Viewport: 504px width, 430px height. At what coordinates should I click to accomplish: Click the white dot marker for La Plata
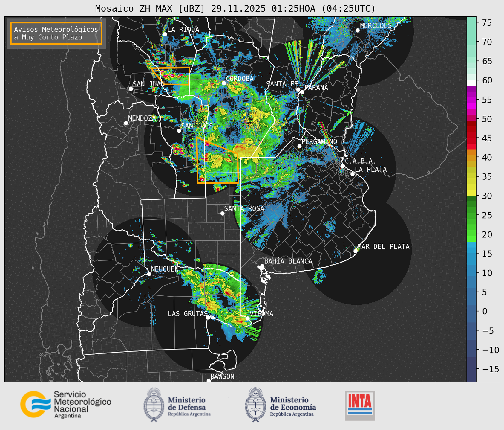pyautogui.click(x=353, y=174)
